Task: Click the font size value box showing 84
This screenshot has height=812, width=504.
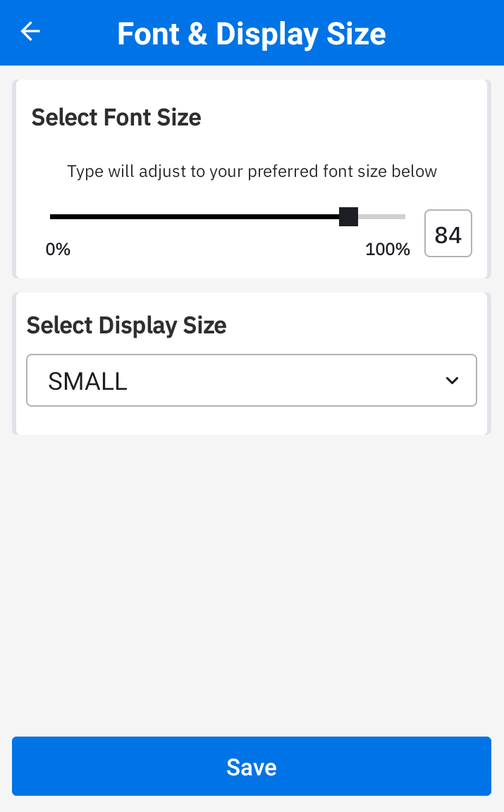Action: [x=448, y=233]
